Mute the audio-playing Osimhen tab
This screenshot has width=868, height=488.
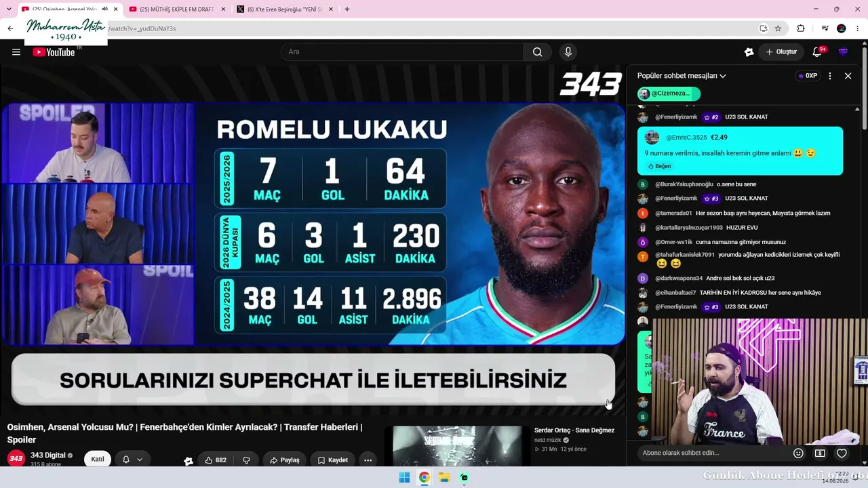click(104, 9)
